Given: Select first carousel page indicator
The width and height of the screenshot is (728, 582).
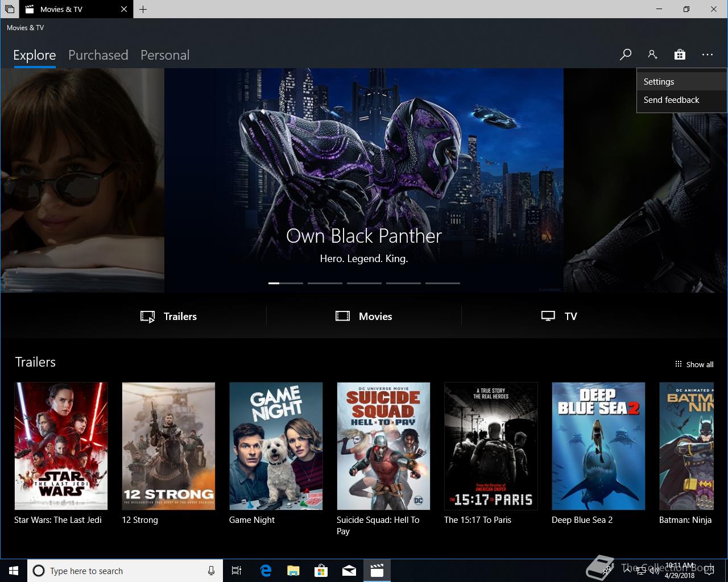Looking at the screenshot, I should pyautogui.click(x=286, y=283).
